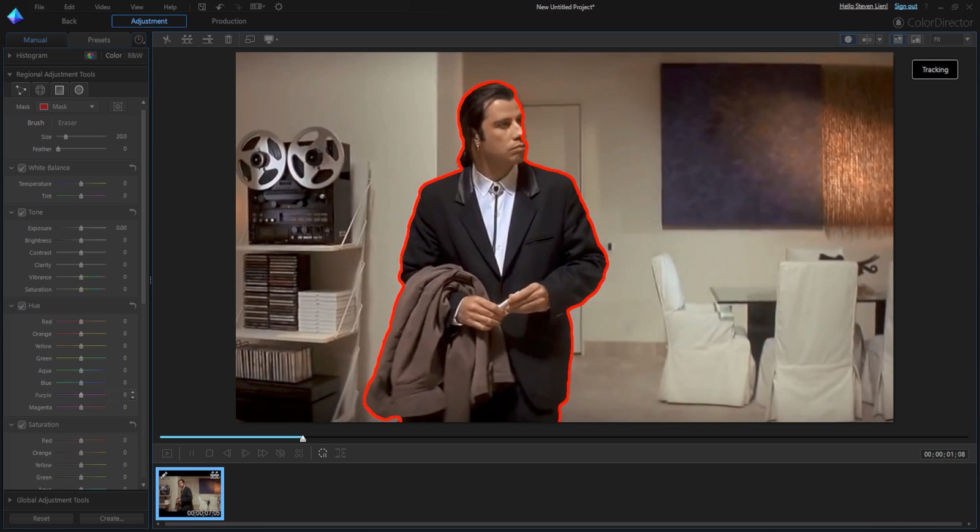Select the square gradient mask tool
The image size is (980, 532).
tap(59, 90)
